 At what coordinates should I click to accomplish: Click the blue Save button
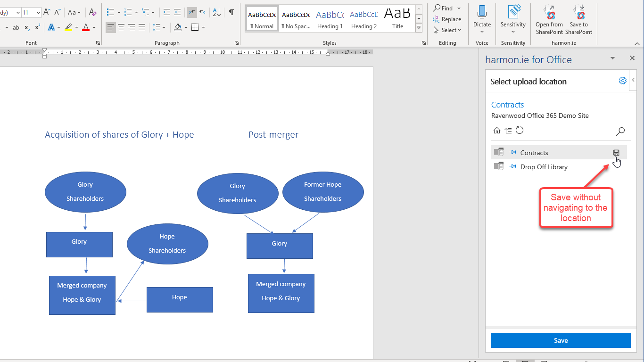tap(561, 340)
